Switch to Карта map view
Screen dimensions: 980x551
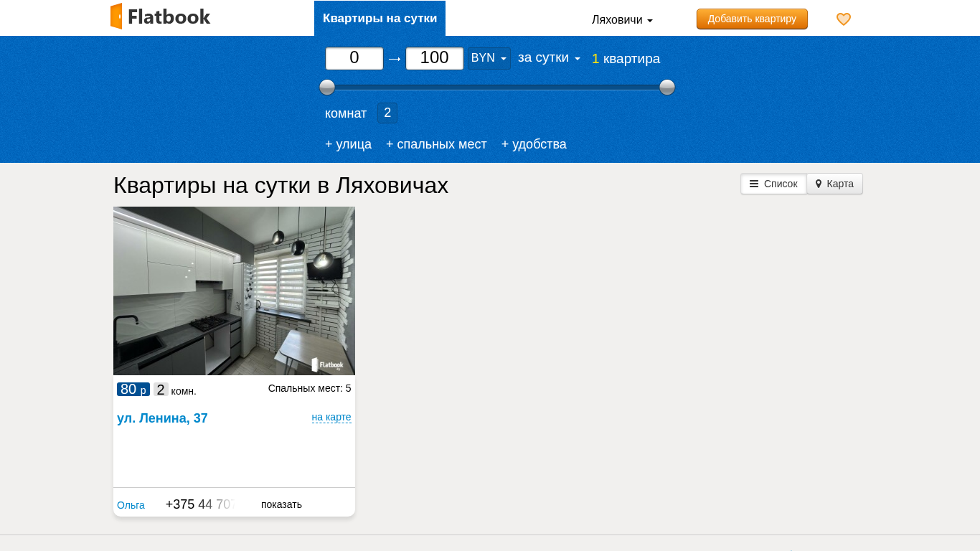[834, 184]
